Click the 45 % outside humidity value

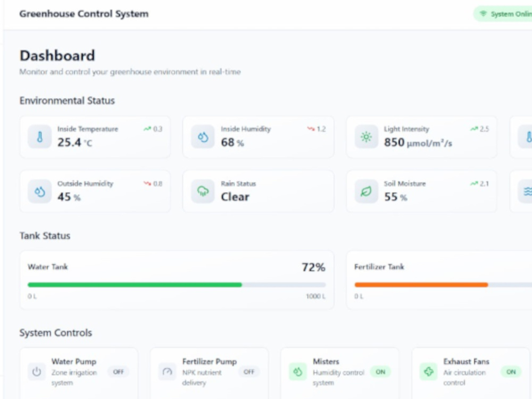click(69, 197)
